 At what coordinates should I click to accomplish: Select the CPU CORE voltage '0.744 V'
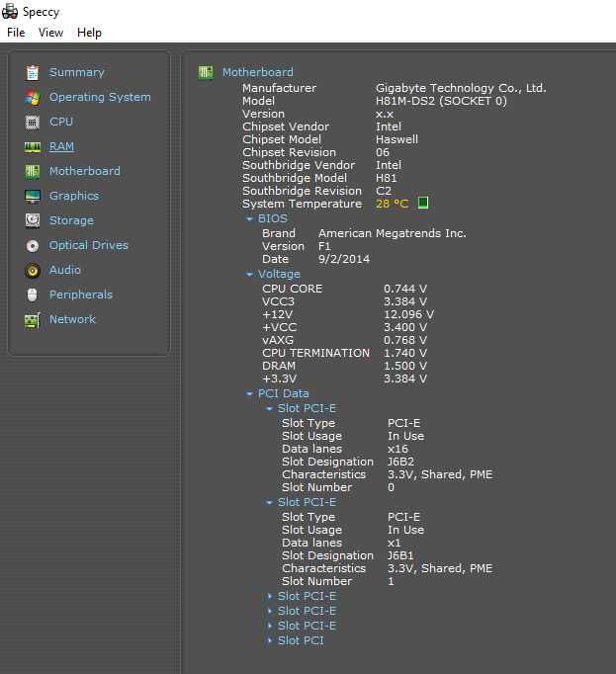pyautogui.click(x=405, y=289)
